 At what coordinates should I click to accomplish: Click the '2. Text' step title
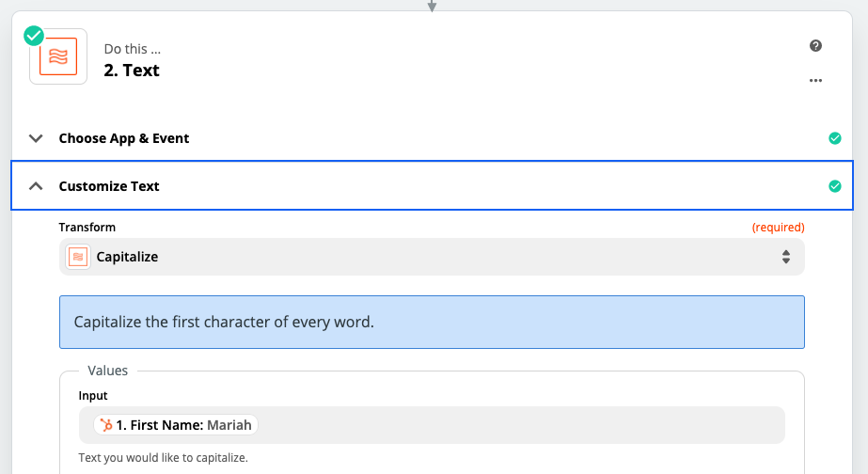[x=132, y=71]
